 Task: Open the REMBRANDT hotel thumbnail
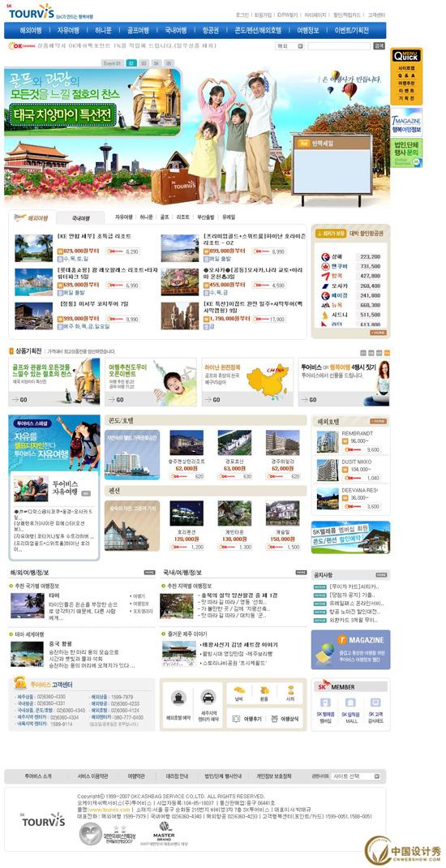tap(327, 442)
